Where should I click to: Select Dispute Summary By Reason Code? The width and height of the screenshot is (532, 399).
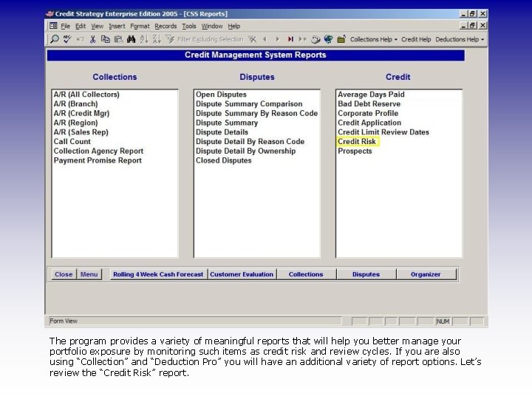[257, 113]
